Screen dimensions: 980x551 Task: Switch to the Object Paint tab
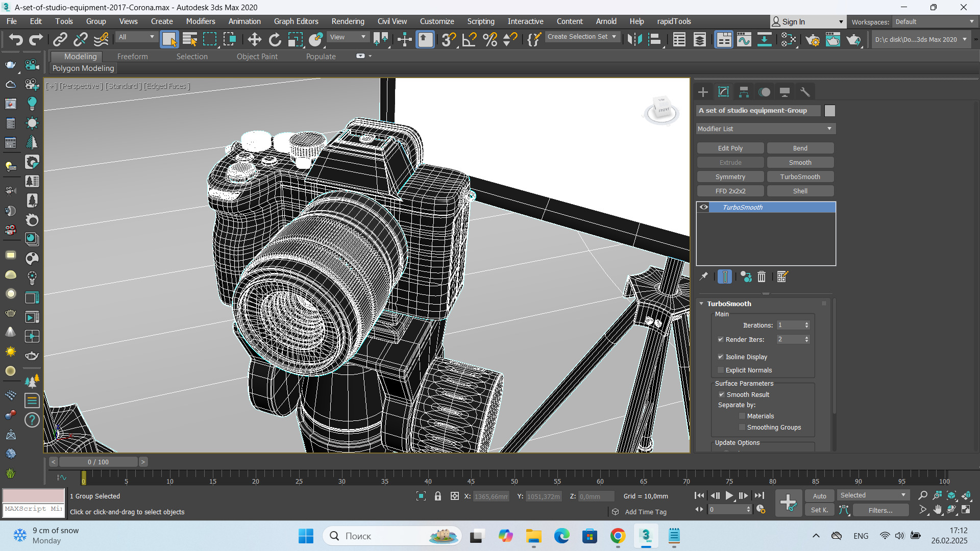click(257, 56)
